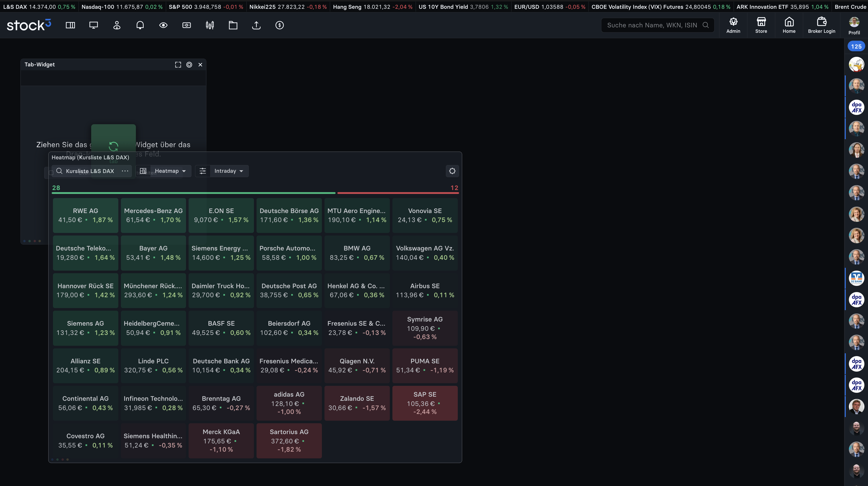Click the red losers bar showing 12

coord(398,193)
